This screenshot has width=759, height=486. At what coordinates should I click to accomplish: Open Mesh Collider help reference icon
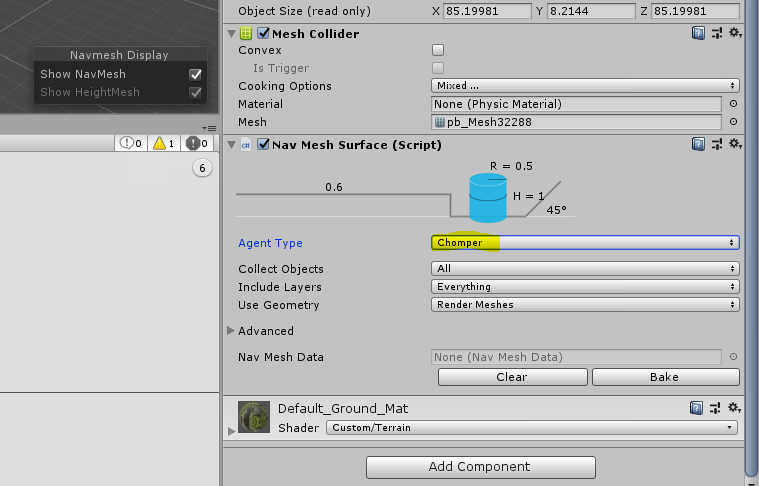(698, 33)
